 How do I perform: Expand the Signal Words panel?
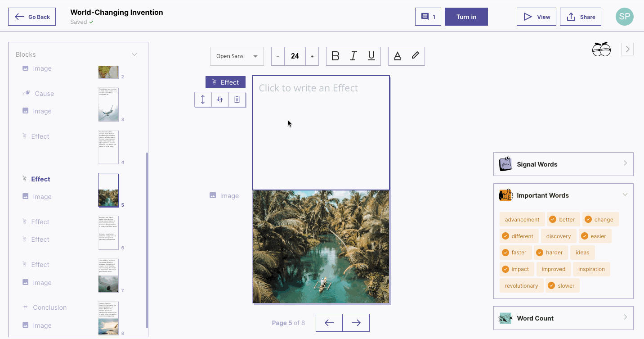click(563, 164)
